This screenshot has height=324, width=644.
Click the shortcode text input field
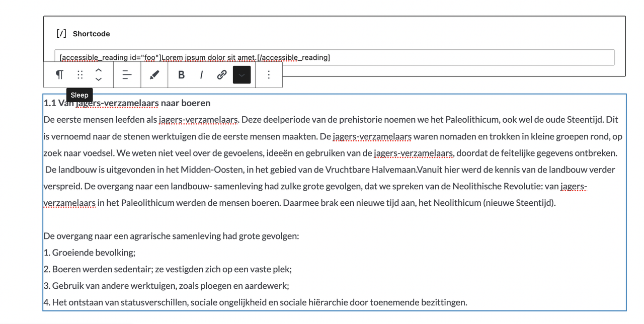[x=335, y=57]
